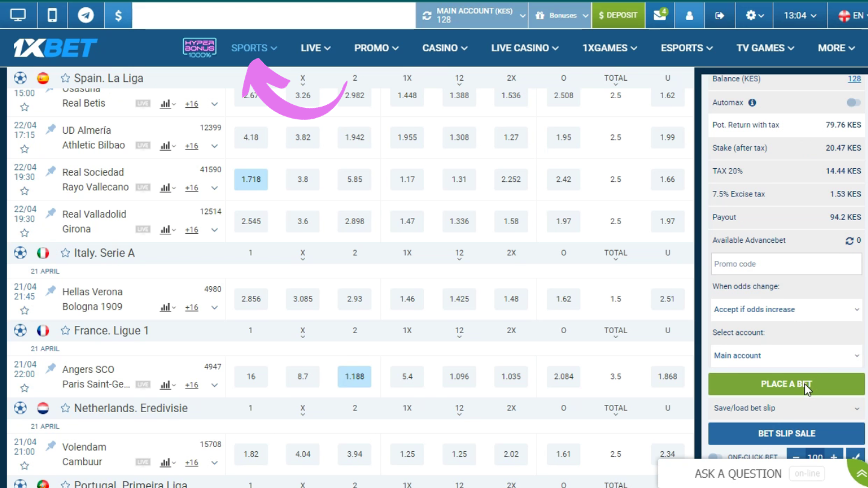Pin the Hellas Verona match
The image size is (868, 488).
coord(51,290)
